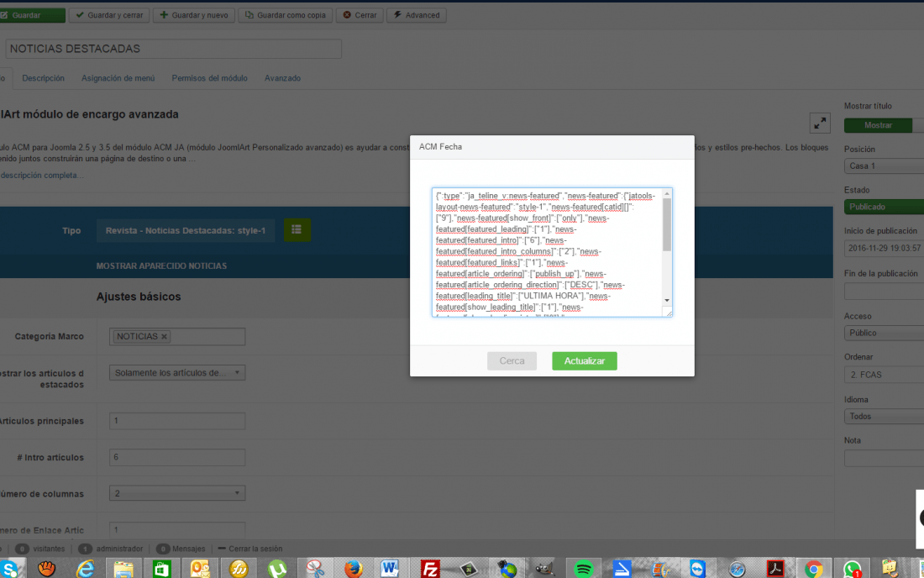Open Spotify from the taskbar
The width and height of the screenshot is (924, 578).
click(583, 569)
